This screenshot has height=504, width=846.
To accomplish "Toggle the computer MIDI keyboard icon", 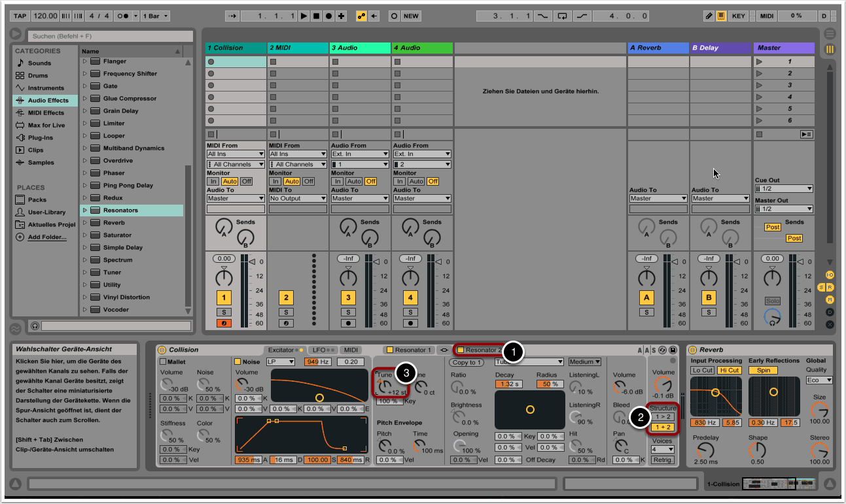I will point(721,16).
